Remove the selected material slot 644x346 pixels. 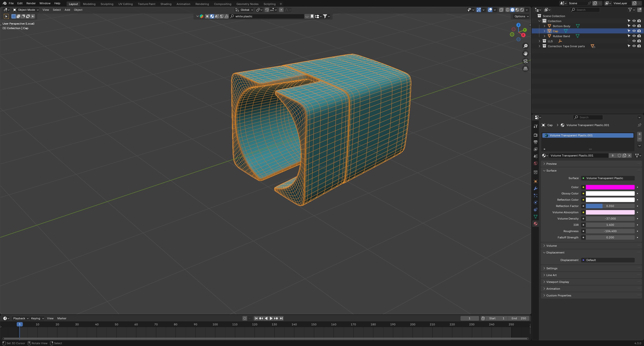click(x=639, y=139)
